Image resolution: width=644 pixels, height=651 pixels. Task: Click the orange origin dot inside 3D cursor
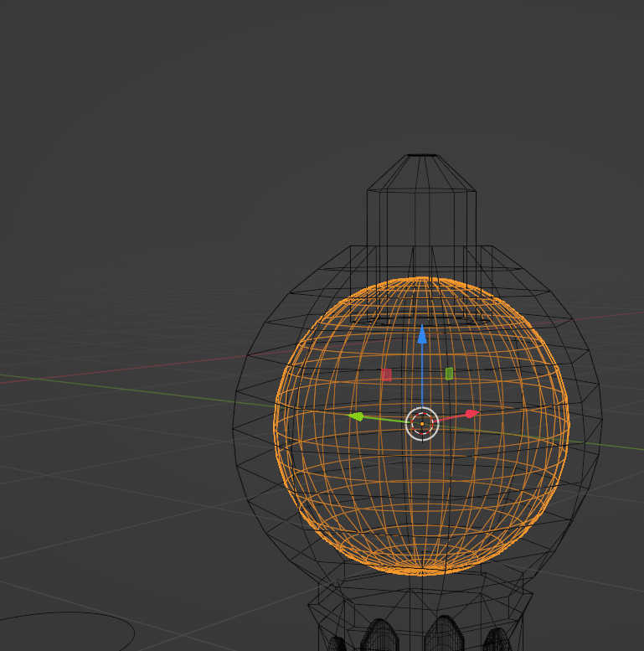[x=422, y=424]
